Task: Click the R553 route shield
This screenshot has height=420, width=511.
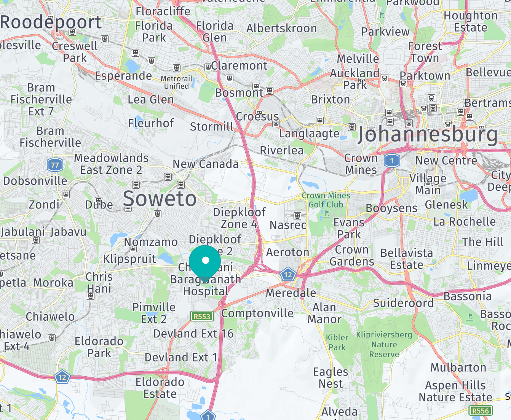Action: (202, 316)
